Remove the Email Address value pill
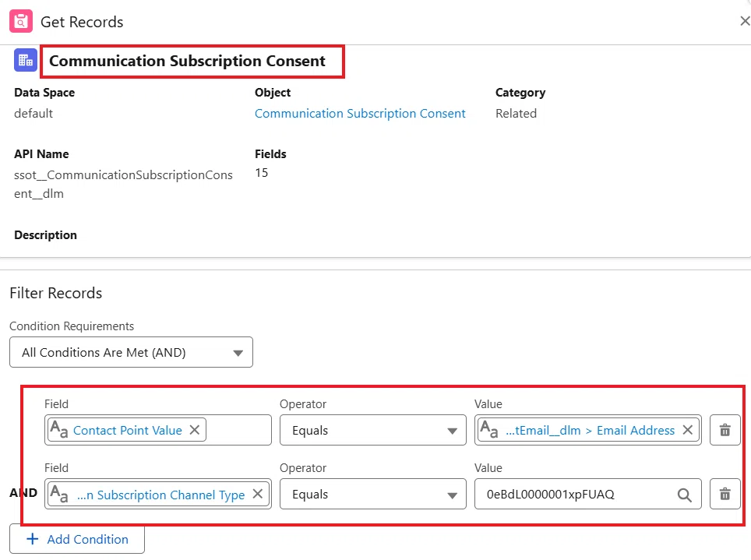This screenshot has width=751, height=560. pos(688,430)
